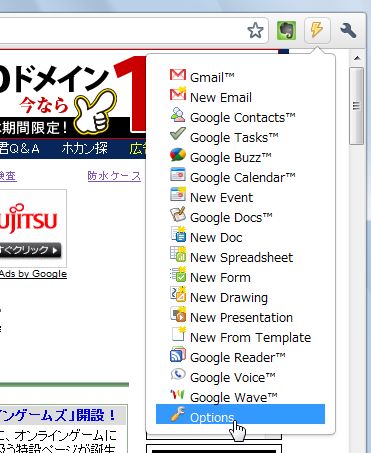Open the wrench settings menu
This screenshot has height=453, width=371.
(x=348, y=30)
